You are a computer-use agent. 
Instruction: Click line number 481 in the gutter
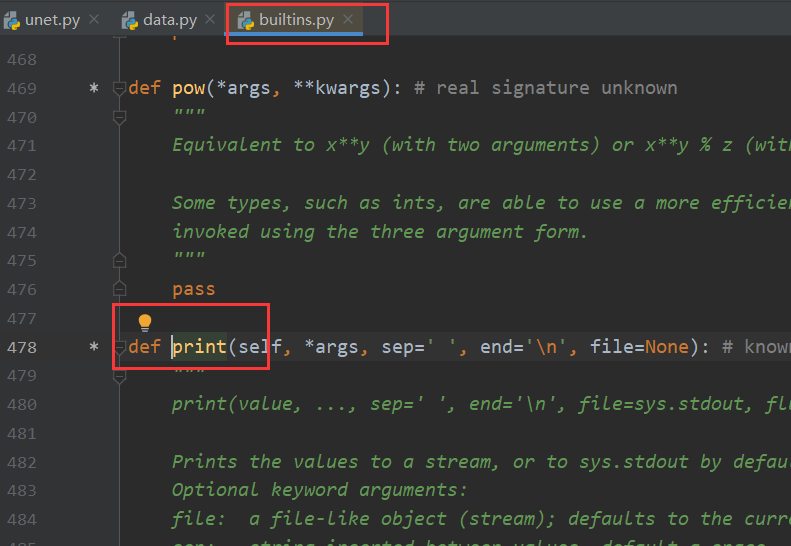pos(22,434)
